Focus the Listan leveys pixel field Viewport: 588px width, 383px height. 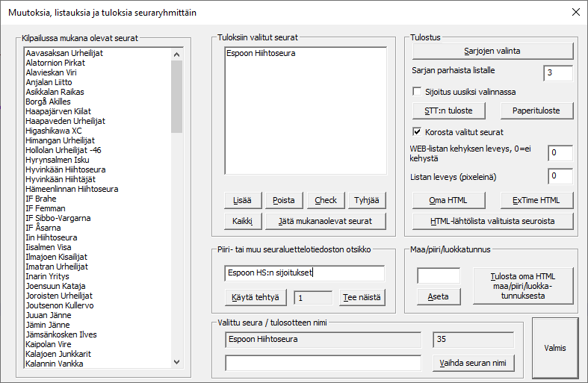coord(560,177)
